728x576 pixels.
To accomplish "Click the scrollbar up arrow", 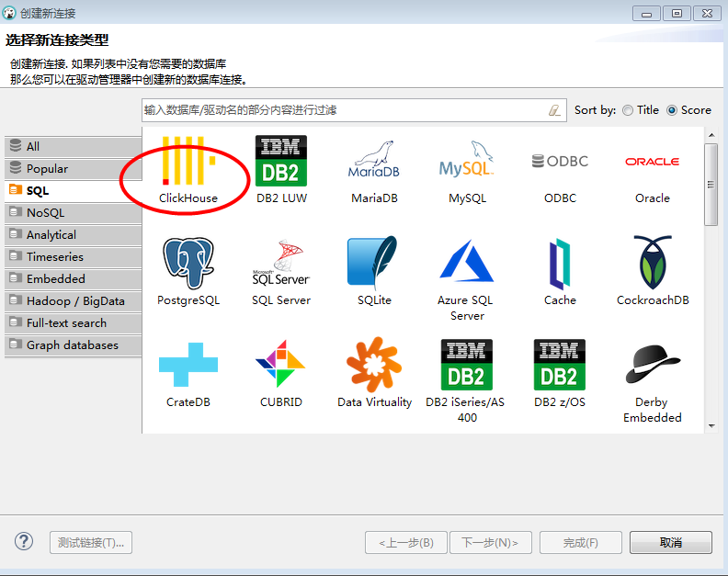I will [x=711, y=135].
